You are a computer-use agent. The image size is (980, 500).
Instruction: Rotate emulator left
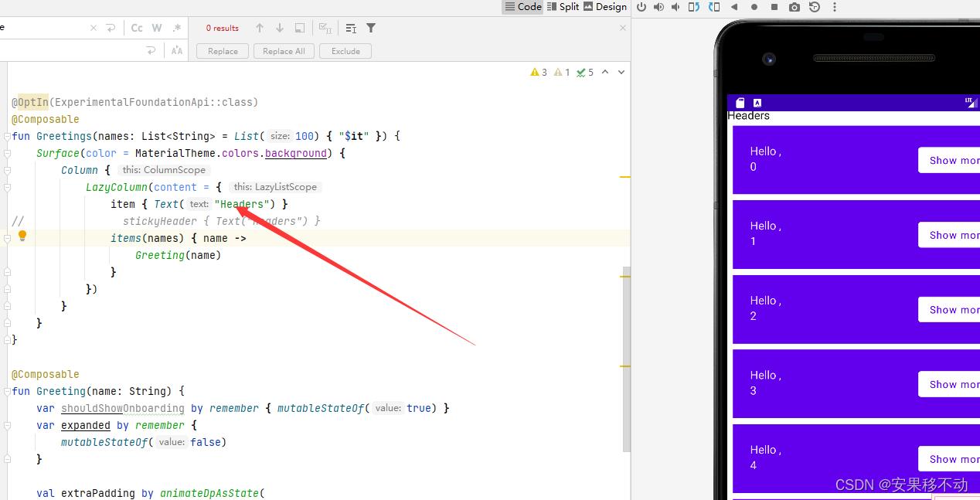tap(693, 7)
